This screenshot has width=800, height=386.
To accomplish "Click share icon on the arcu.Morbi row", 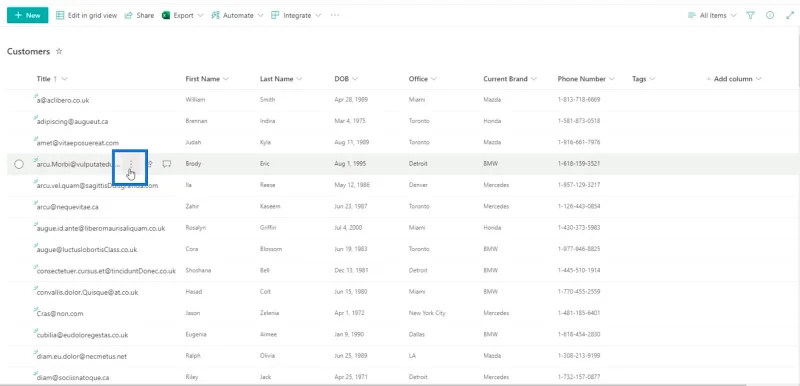I will click(x=151, y=164).
